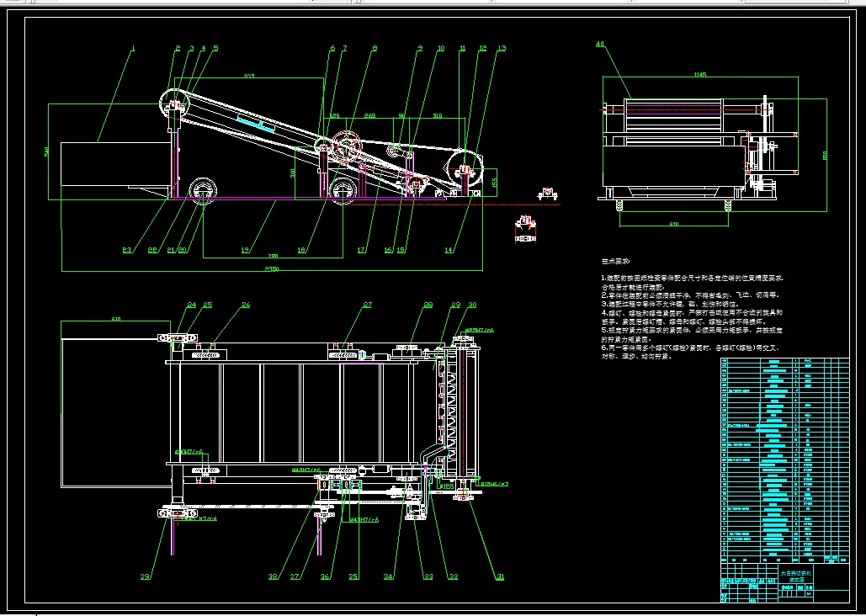Click part callout number 15
This screenshot has width=866, height=616.
click(x=401, y=250)
